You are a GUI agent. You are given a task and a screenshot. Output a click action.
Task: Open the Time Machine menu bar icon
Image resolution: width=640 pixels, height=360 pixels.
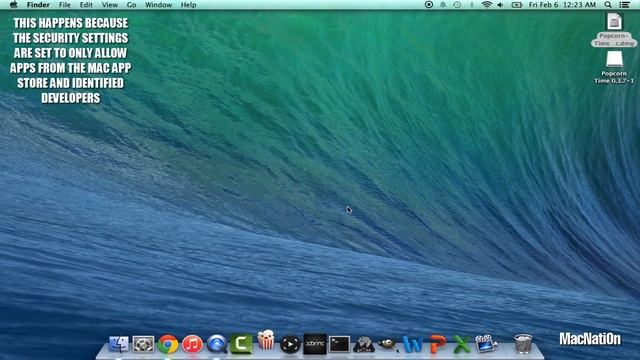click(x=457, y=5)
